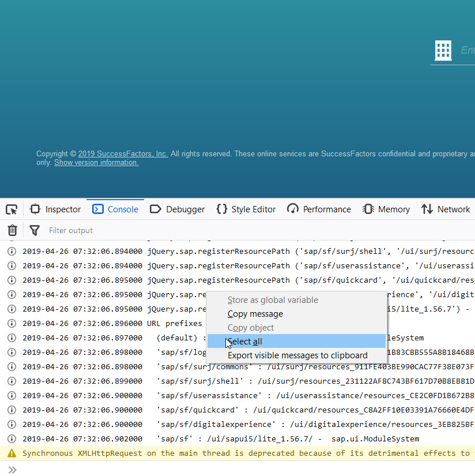Screen dimensions: 475x476
Task: Click the 'sap/sf/digitalexperience' log message text
Action: 315,425
